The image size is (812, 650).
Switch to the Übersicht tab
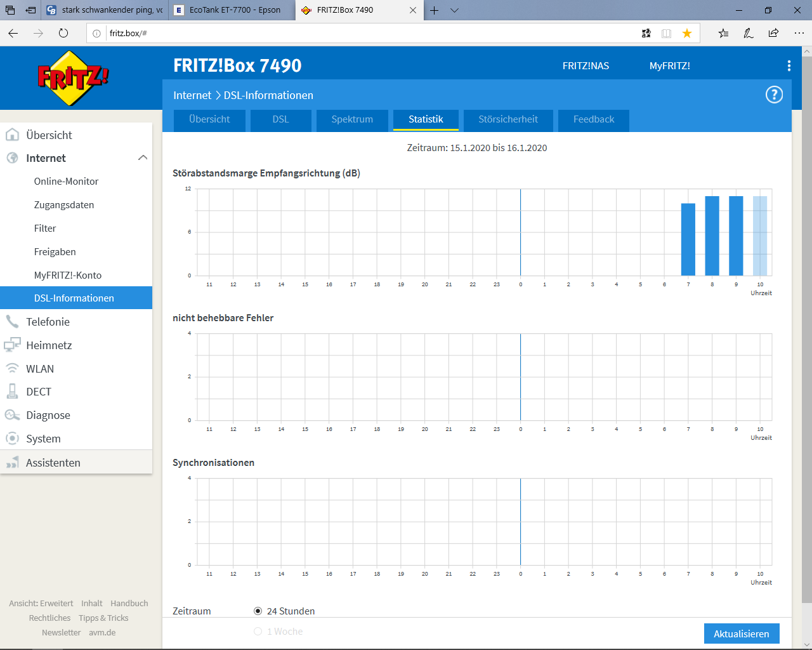209,119
